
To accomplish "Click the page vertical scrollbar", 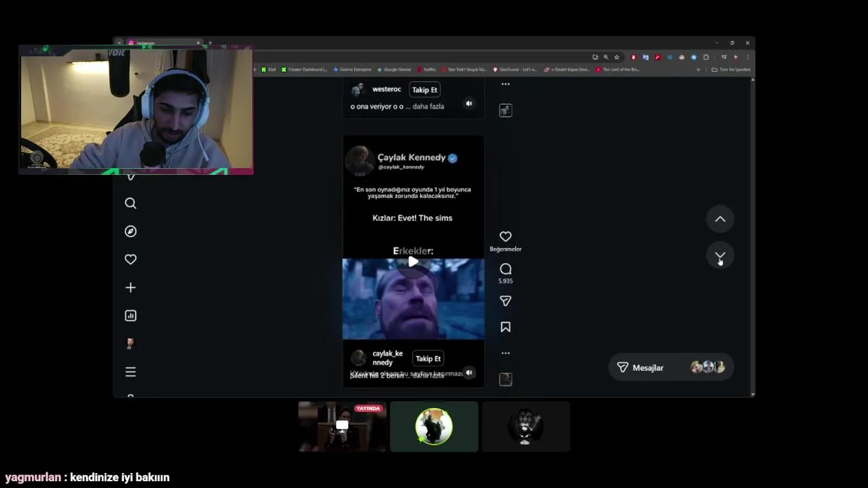I will [x=753, y=237].
